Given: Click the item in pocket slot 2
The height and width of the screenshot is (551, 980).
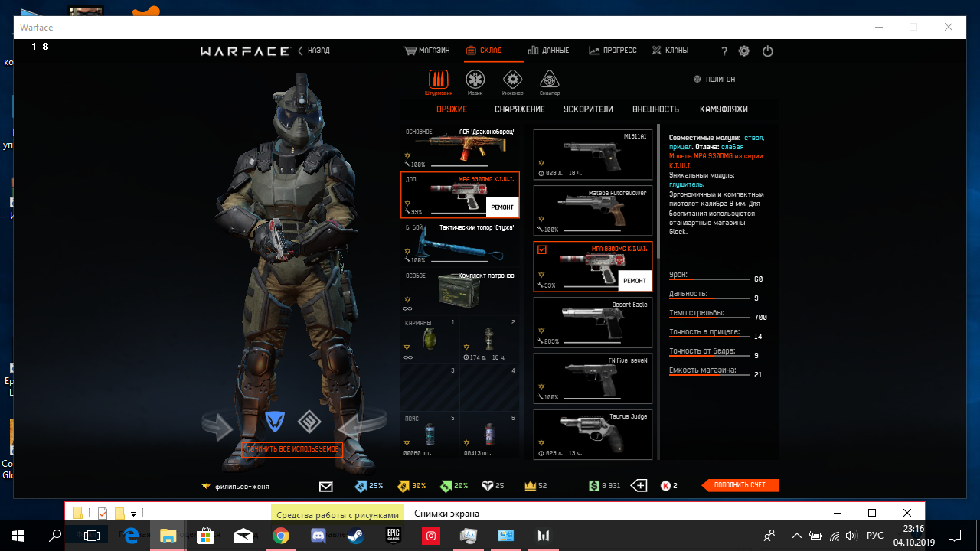Looking at the screenshot, I should point(489,339).
